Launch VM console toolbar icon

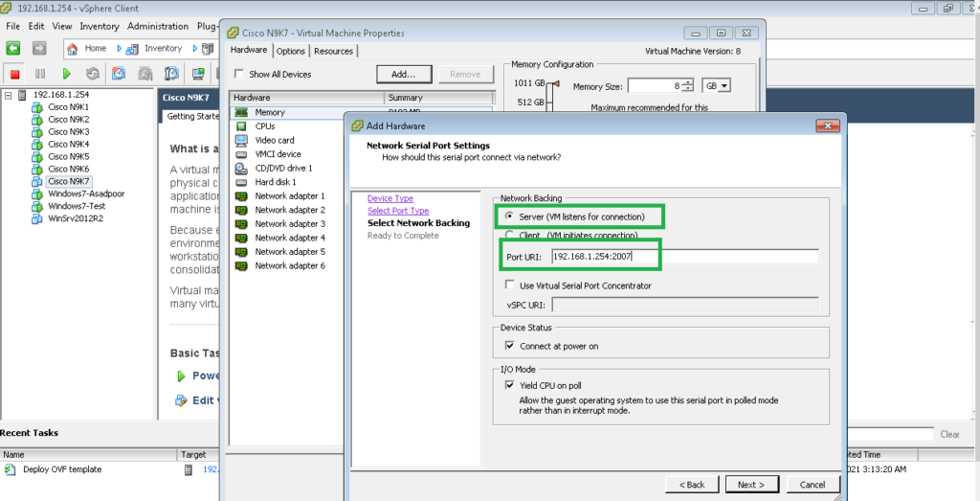click(x=199, y=74)
